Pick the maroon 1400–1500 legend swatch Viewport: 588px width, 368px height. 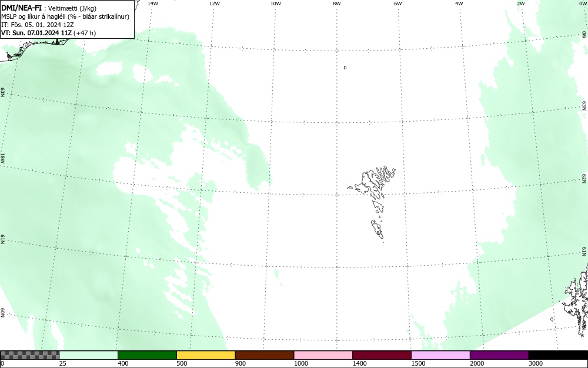(x=382, y=355)
